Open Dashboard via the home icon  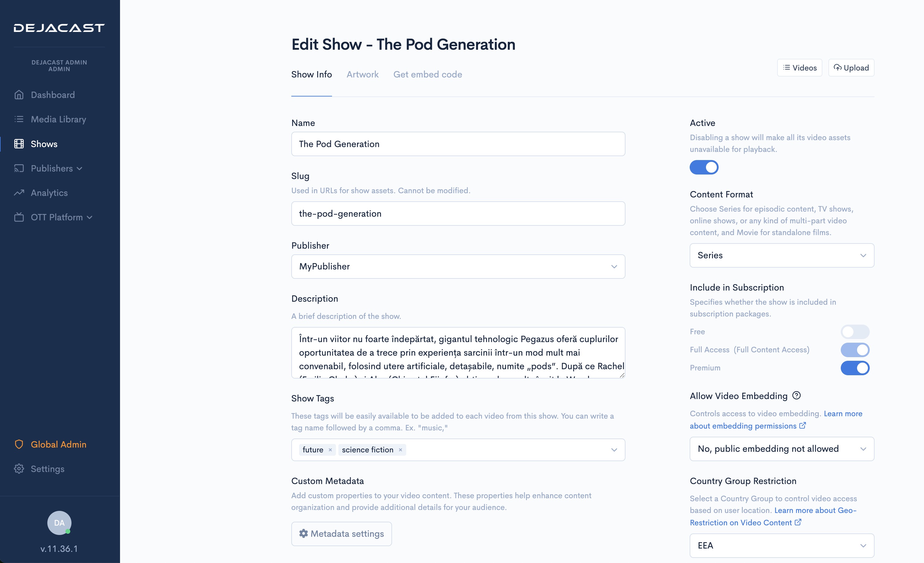[x=19, y=95]
